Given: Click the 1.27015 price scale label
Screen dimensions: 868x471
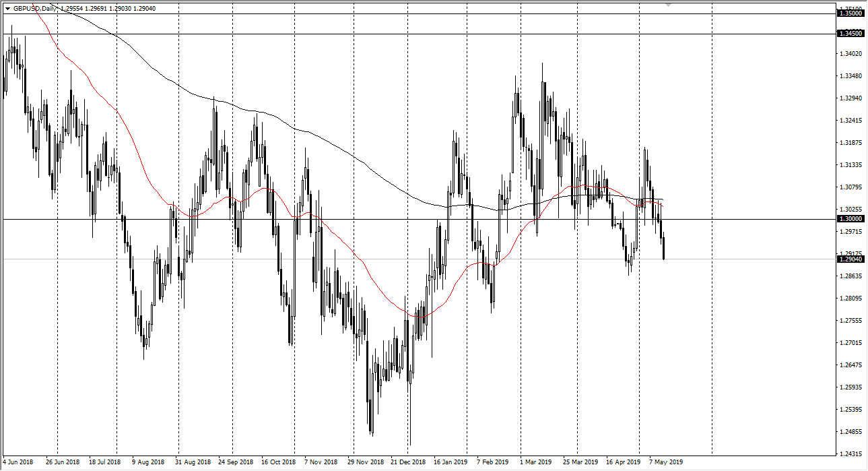Looking at the screenshot, I should pyautogui.click(x=849, y=343).
